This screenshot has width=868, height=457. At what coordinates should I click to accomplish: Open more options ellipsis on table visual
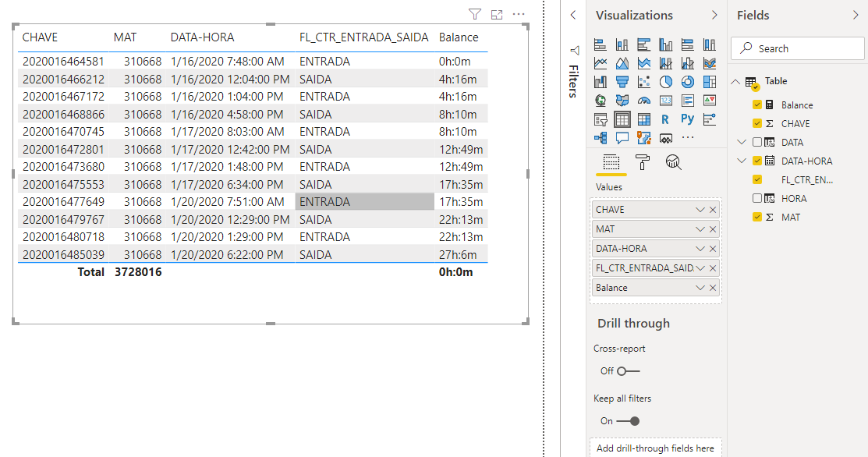(519, 14)
